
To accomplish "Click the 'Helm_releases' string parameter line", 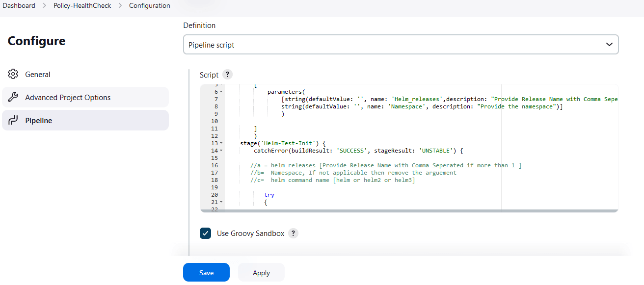I will (450, 99).
